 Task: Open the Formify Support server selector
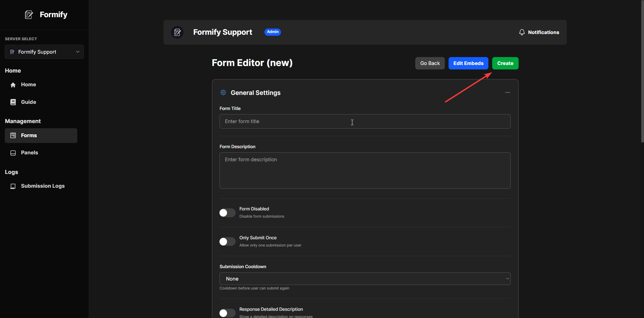point(44,52)
